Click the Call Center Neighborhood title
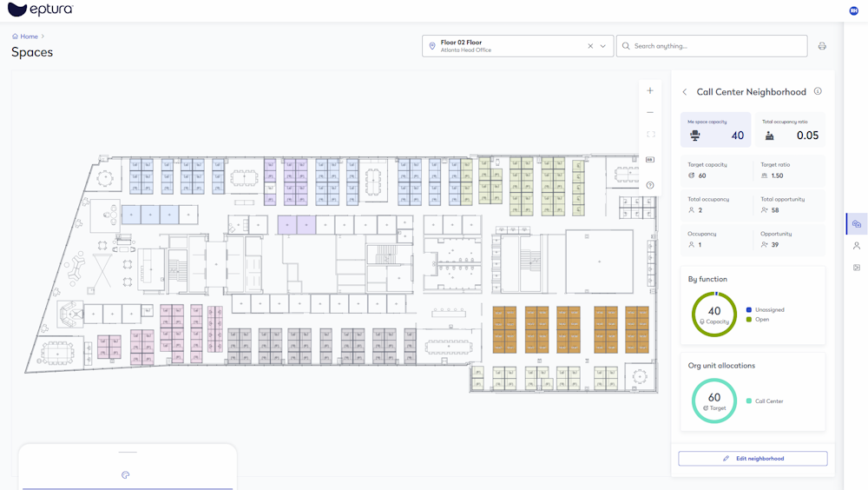Screen dimensions: 868x490 point(751,92)
